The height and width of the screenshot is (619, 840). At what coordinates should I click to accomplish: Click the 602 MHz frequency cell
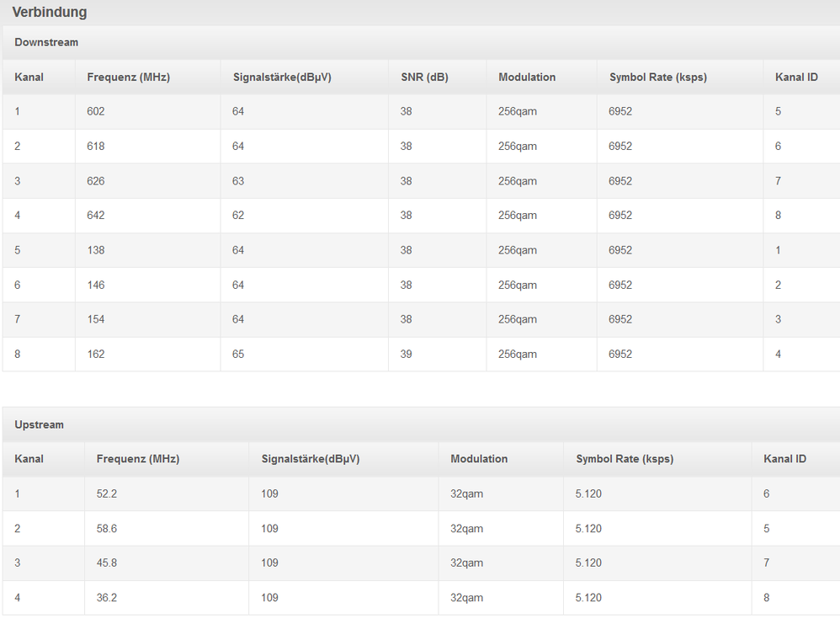(96, 111)
